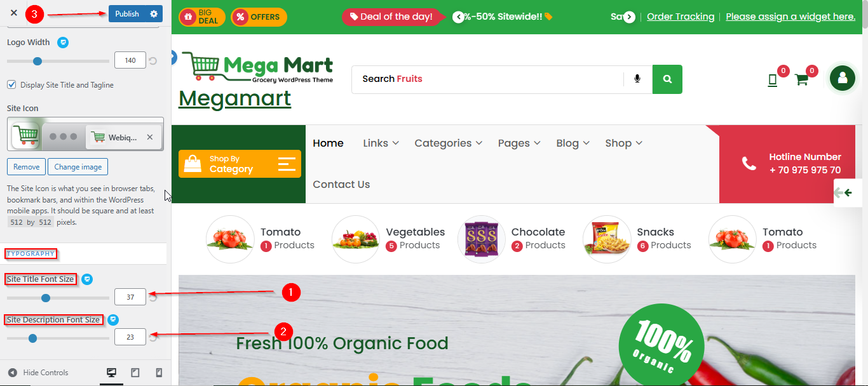
Task: Toggle Display Site Title and Tagline checkbox
Action: [11, 84]
